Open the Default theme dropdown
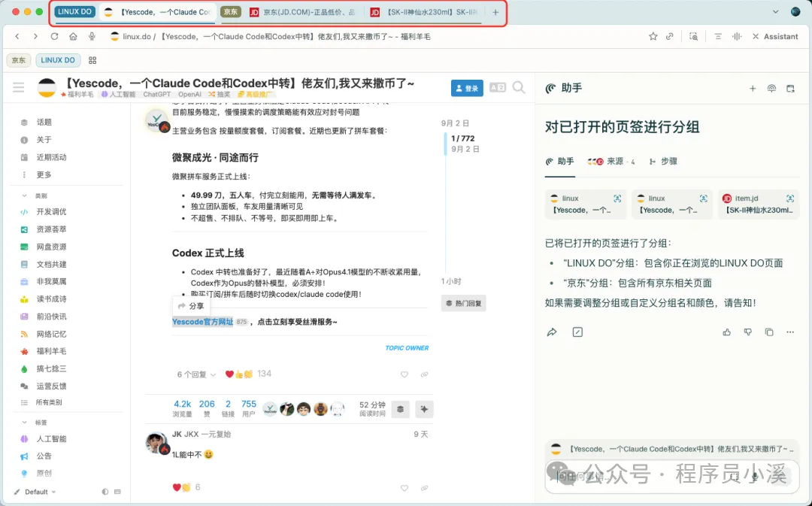The width and height of the screenshot is (812, 506). tap(35, 492)
